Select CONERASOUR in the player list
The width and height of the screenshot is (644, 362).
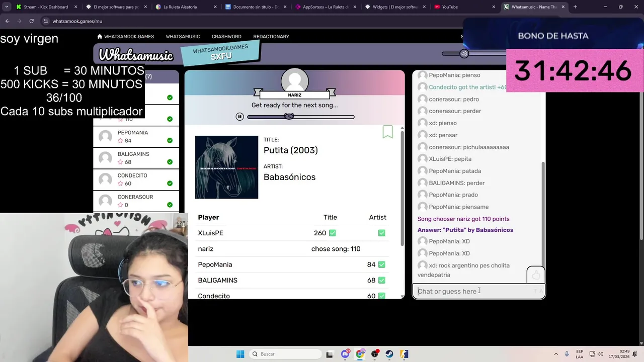pyautogui.click(x=136, y=201)
